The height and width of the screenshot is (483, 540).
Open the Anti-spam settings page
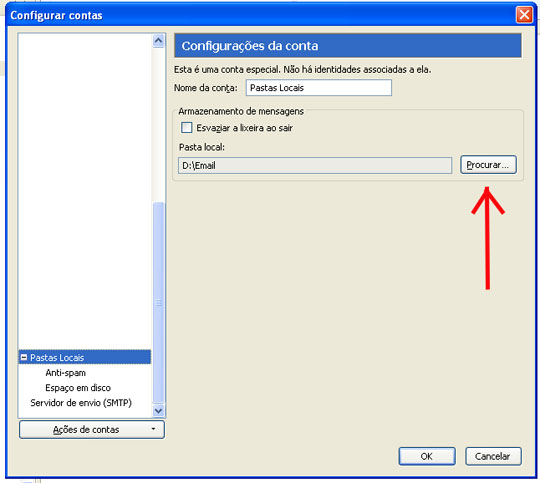point(65,373)
